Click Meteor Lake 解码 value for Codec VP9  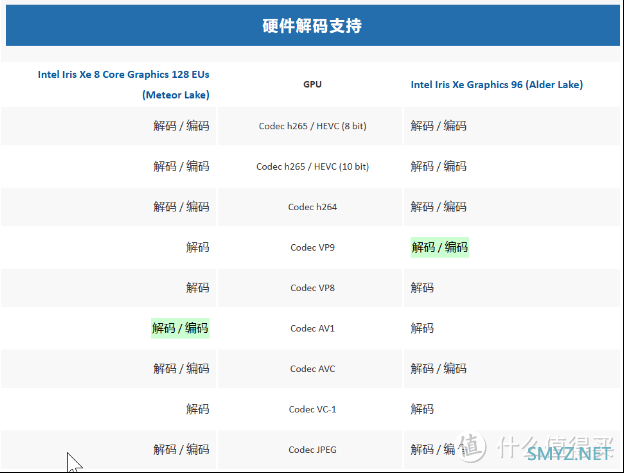tap(198, 247)
